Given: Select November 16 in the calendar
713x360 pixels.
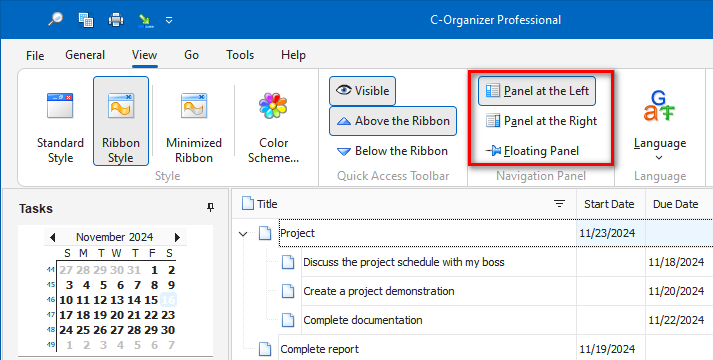Looking at the screenshot, I should pos(168,300).
